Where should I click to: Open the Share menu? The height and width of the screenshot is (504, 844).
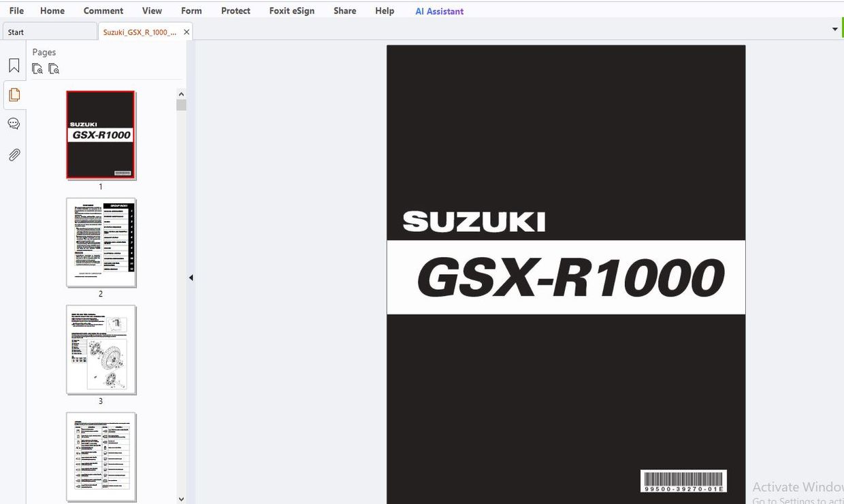coord(344,10)
